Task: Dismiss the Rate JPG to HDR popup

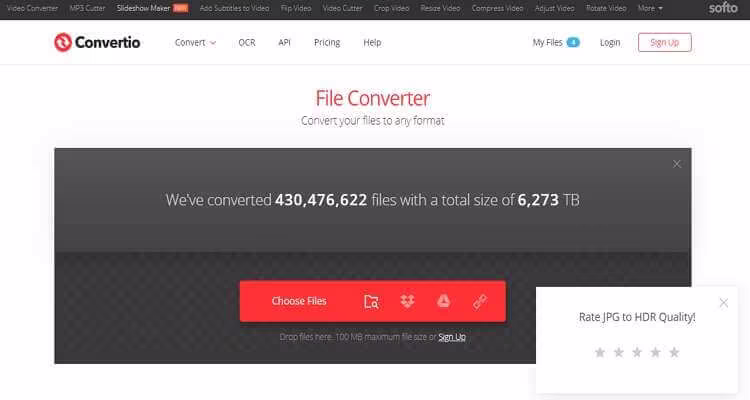Action: (724, 303)
